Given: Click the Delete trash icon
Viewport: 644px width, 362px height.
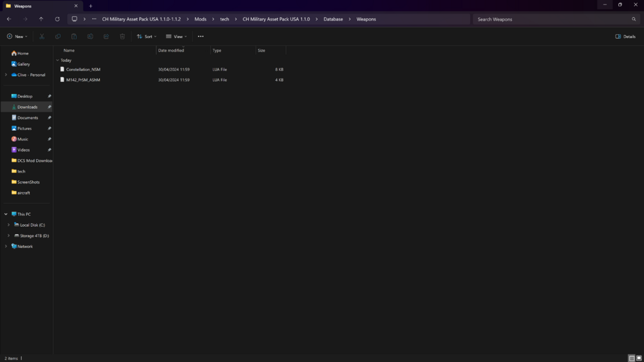Looking at the screenshot, I should (x=122, y=37).
